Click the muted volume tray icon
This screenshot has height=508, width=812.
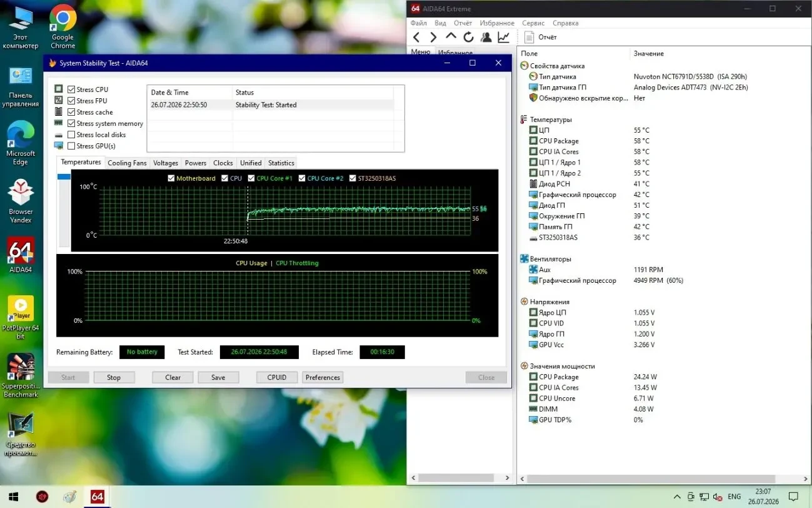tap(717, 497)
